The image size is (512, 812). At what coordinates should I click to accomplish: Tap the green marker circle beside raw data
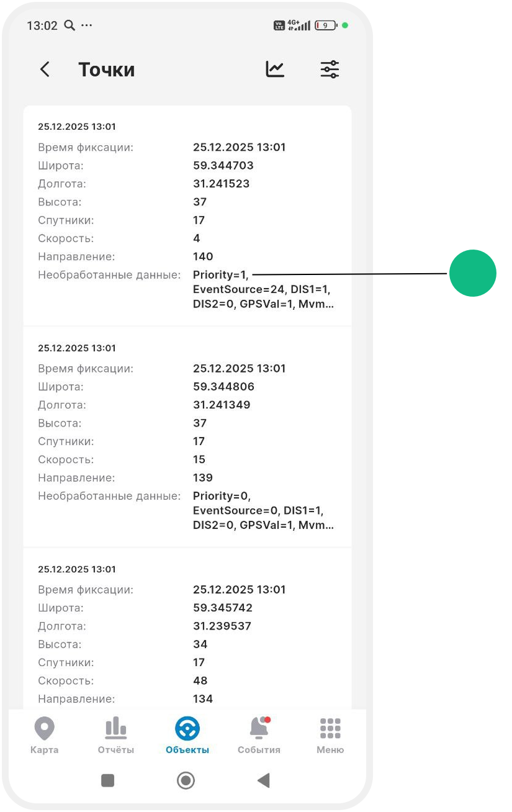coord(473,273)
